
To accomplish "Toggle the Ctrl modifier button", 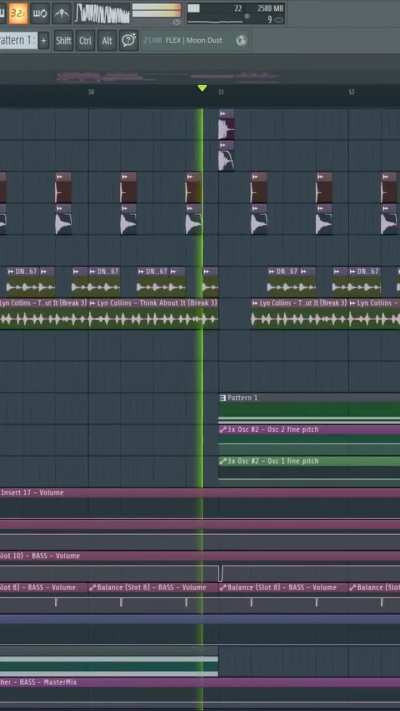I will tap(85, 41).
